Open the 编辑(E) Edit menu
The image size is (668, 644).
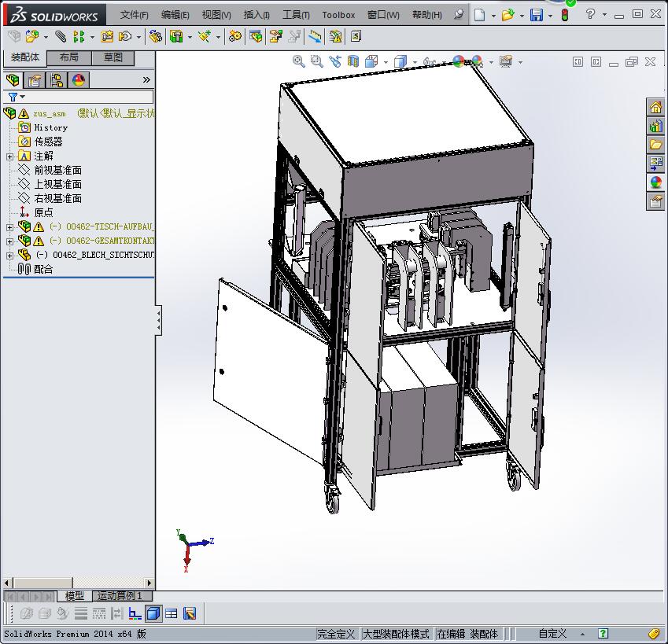[175, 15]
